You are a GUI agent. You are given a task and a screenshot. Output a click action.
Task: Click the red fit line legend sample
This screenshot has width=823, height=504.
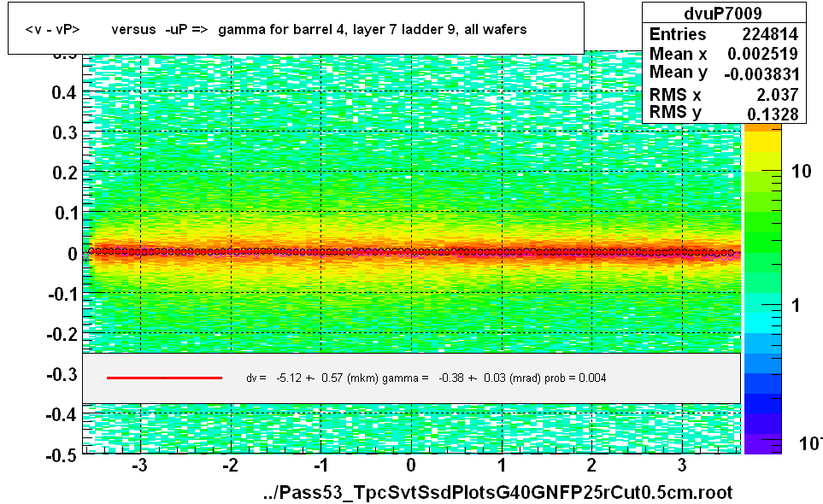(x=164, y=378)
